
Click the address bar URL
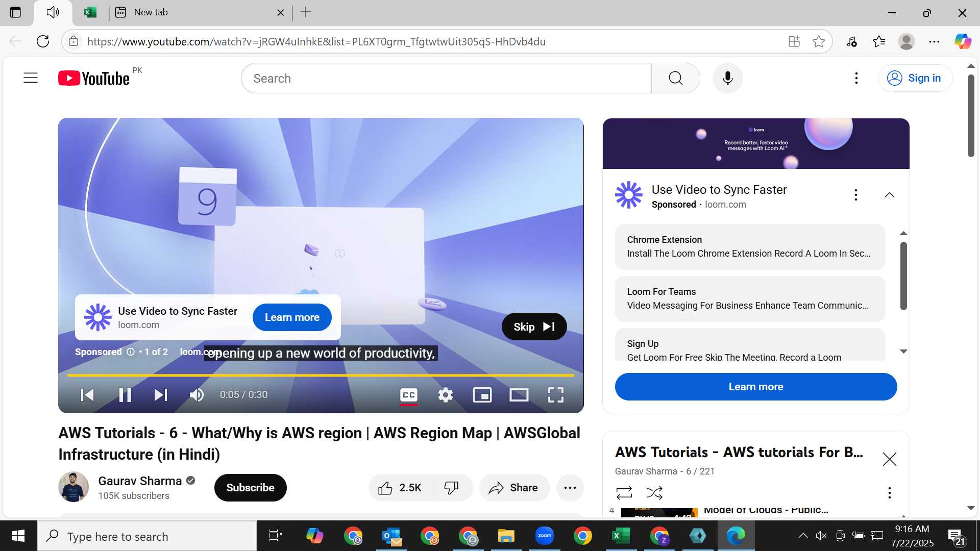316,42
